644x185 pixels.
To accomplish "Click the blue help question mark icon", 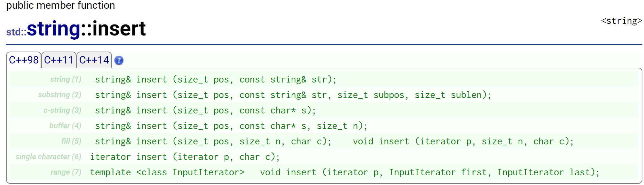I will click(119, 60).
